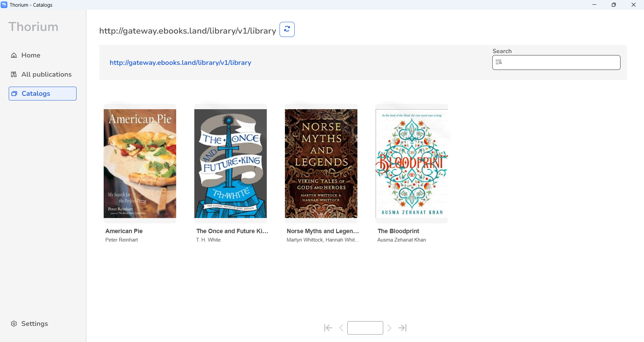The height and width of the screenshot is (342, 644).
Task: Open the American Pie book cover
Action: click(x=140, y=164)
